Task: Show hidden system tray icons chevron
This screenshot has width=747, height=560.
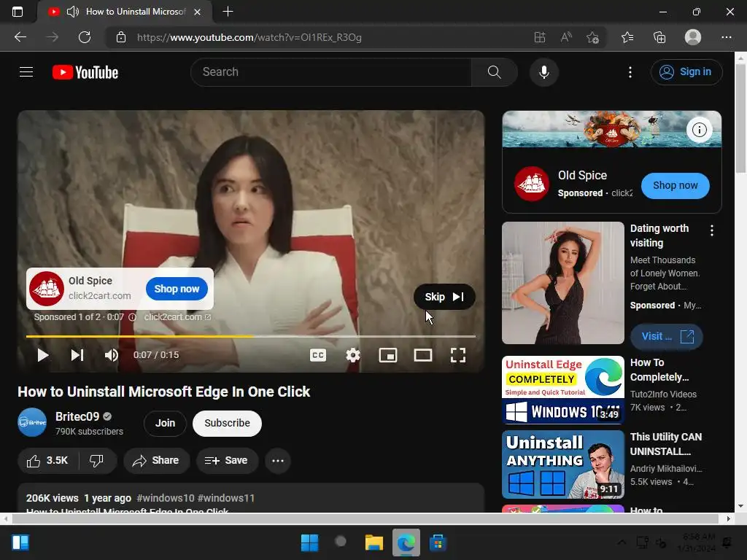Action: [x=622, y=542]
